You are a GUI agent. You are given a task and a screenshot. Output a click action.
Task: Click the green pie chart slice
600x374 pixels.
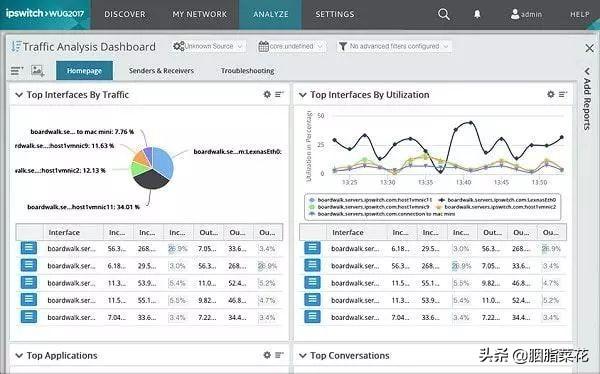point(139,168)
